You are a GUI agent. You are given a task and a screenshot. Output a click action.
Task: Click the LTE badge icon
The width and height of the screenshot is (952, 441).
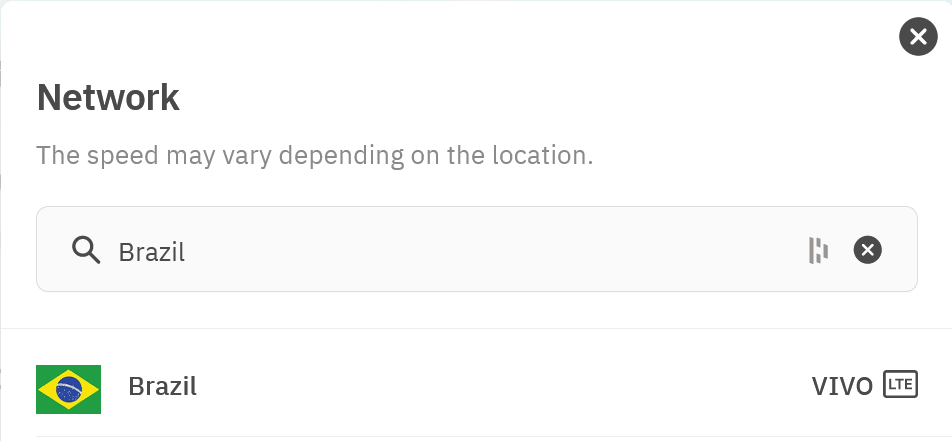coord(900,384)
